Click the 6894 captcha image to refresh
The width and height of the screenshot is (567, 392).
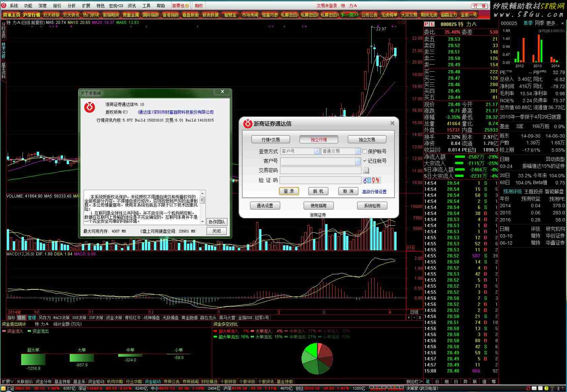click(x=372, y=180)
